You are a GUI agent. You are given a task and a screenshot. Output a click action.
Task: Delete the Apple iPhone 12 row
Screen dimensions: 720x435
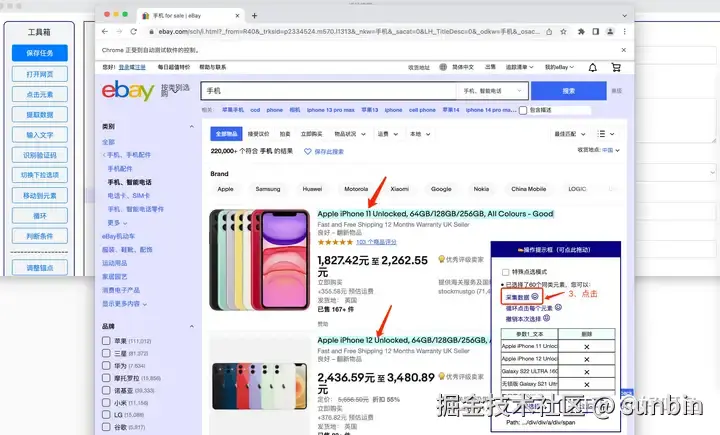[x=586, y=359]
